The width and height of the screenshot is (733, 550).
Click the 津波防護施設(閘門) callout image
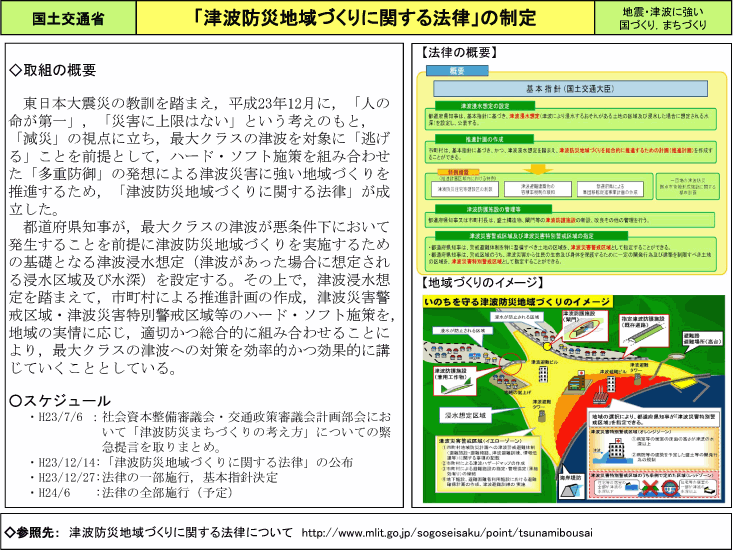(x=585, y=326)
